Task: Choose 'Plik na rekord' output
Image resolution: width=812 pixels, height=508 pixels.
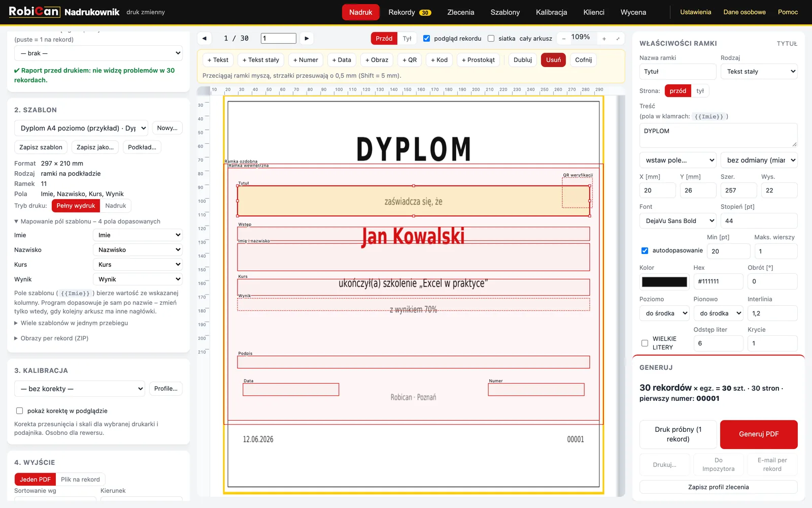Action: [80, 480]
